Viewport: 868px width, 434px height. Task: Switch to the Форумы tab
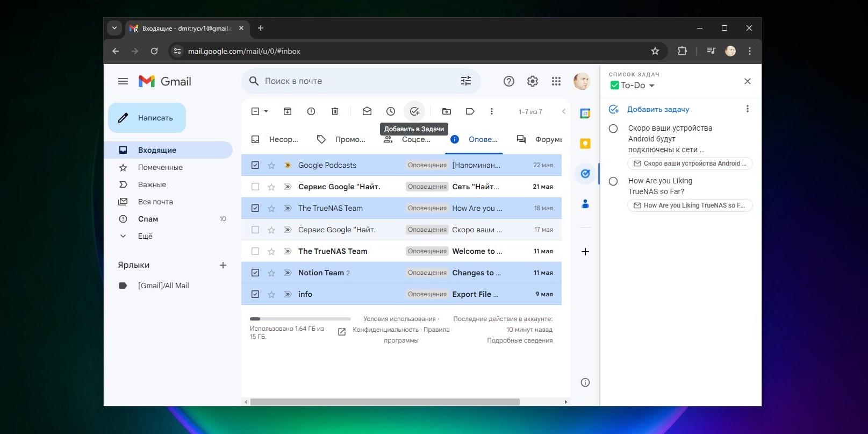point(539,139)
